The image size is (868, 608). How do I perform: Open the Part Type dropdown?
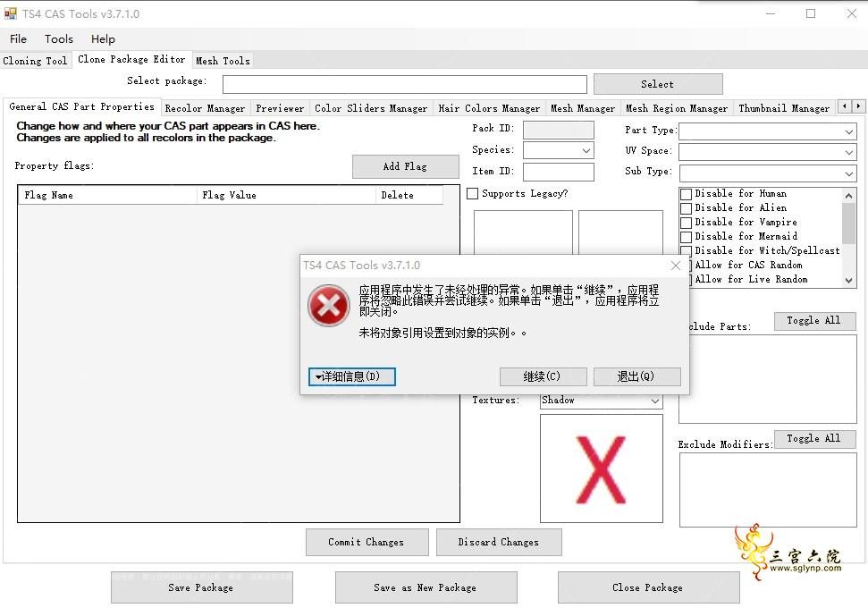[x=848, y=131]
